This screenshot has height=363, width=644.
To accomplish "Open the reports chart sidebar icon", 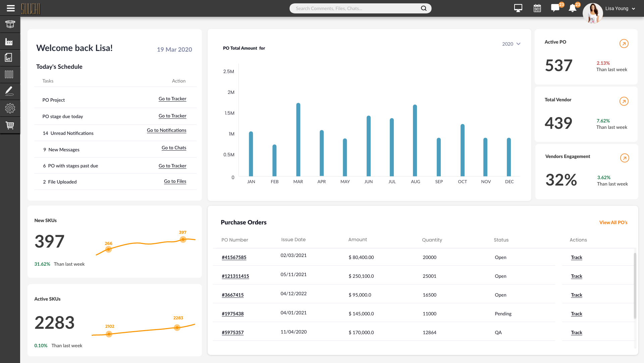I will click(x=9, y=58).
